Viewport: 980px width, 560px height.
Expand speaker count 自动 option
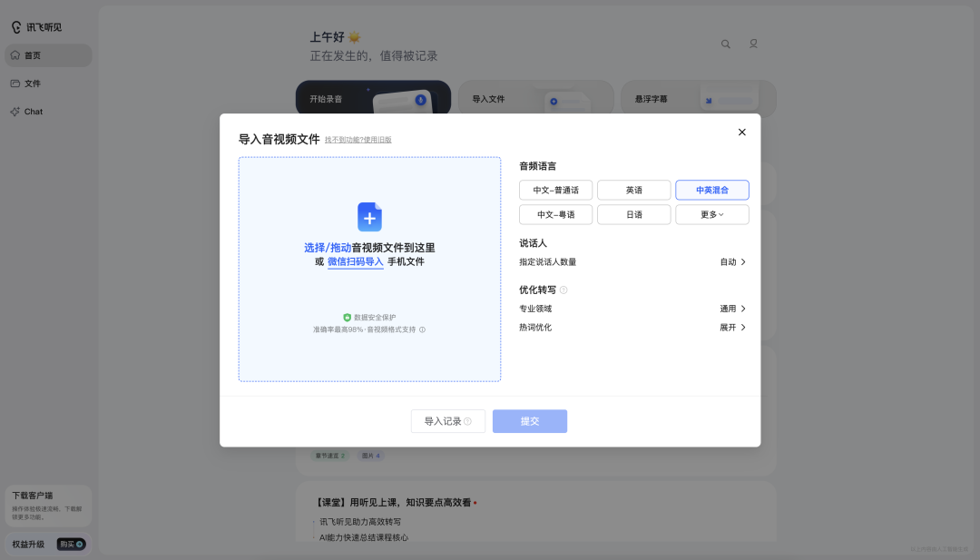click(x=732, y=262)
